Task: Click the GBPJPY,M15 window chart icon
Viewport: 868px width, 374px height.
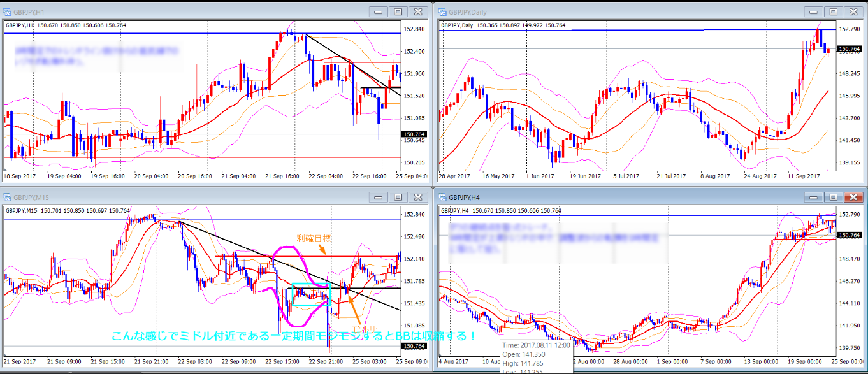Action: coord(8,197)
